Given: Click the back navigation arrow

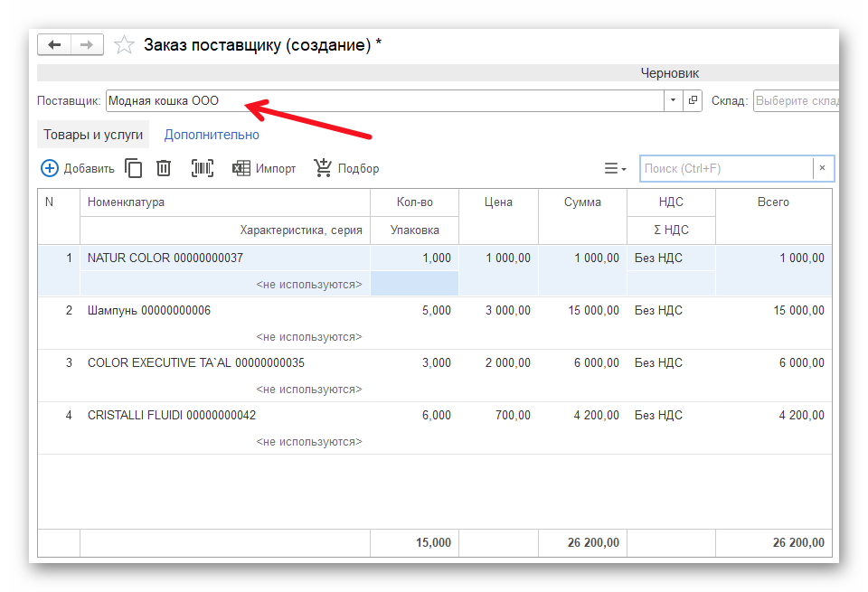Looking at the screenshot, I should [x=54, y=44].
